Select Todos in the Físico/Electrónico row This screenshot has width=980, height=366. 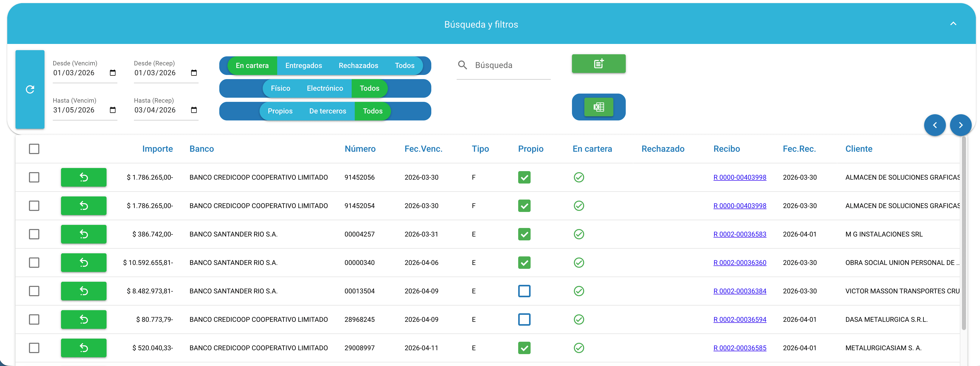point(370,88)
